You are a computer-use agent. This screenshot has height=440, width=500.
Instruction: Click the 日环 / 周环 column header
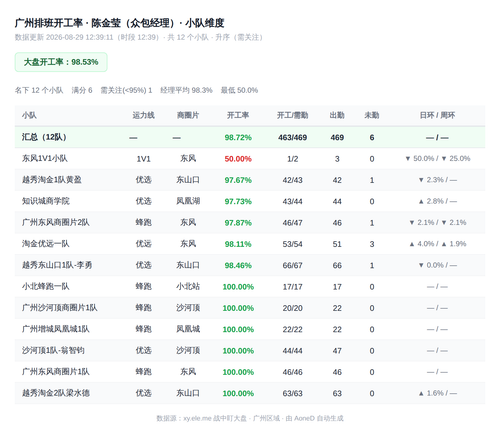[x=437, y=115]
